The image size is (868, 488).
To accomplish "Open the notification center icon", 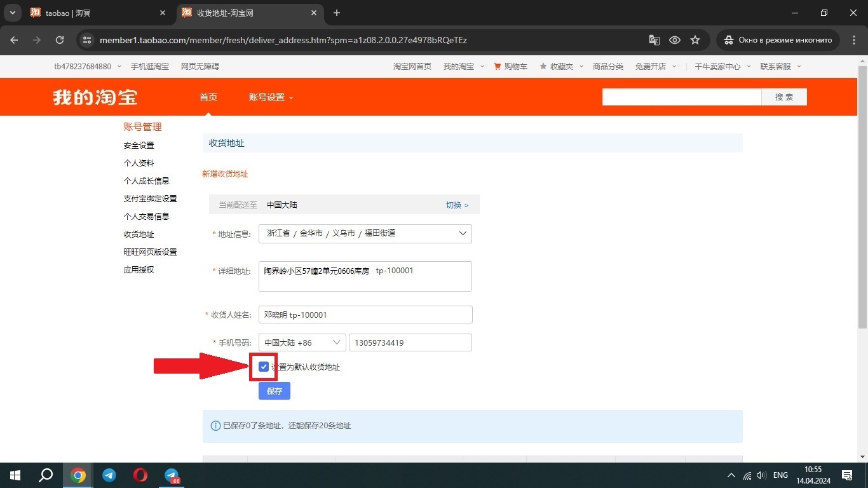I will coord(847,475).
